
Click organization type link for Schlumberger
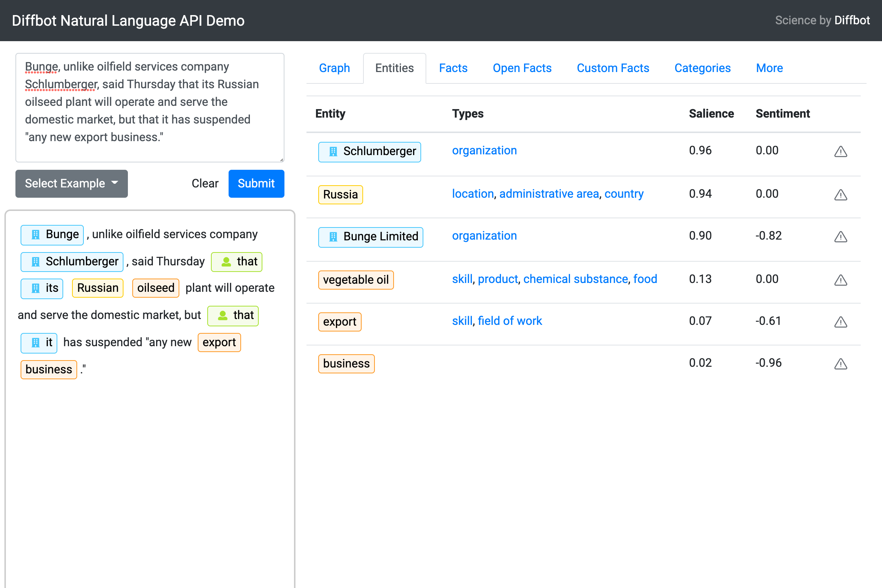pos(484,150)
